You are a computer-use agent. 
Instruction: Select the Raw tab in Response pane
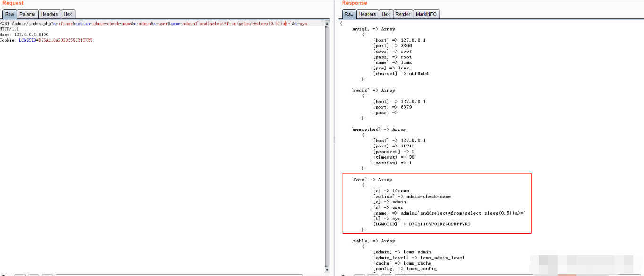349,14
